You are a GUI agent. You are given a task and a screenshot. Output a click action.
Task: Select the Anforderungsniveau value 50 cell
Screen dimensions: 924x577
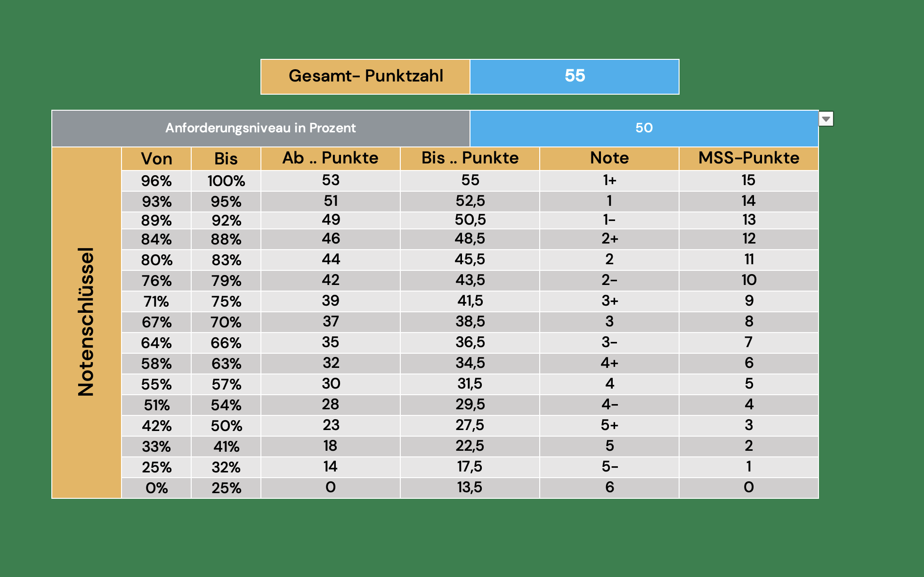643,128
